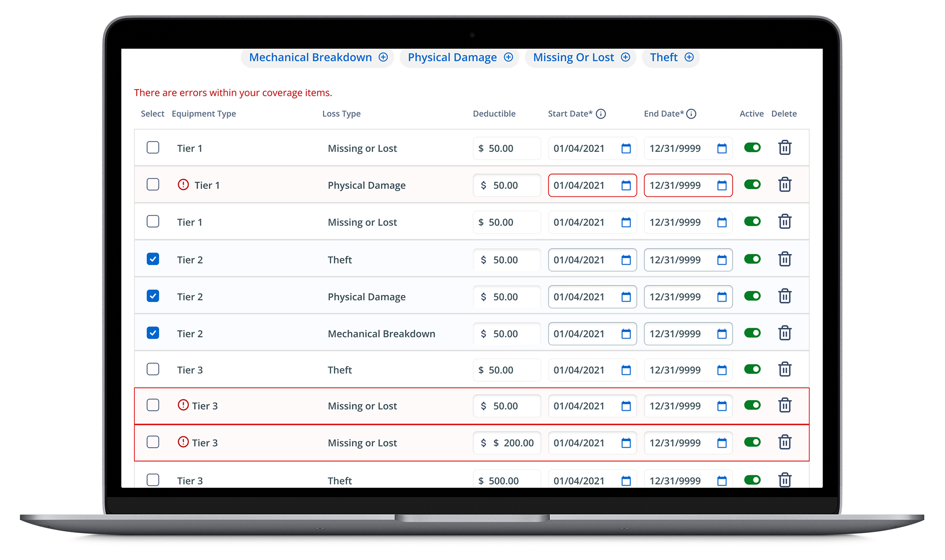This screenshot has height=560, width=945.
Task: Open start date calendar for Tier 1 Physical Damage
Action: (626, 186)
